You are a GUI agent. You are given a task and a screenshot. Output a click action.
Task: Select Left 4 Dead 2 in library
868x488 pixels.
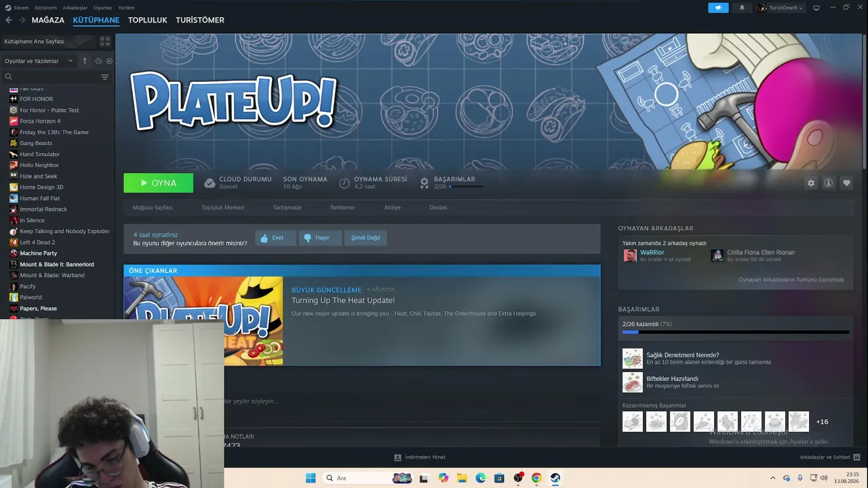(37, 243)
